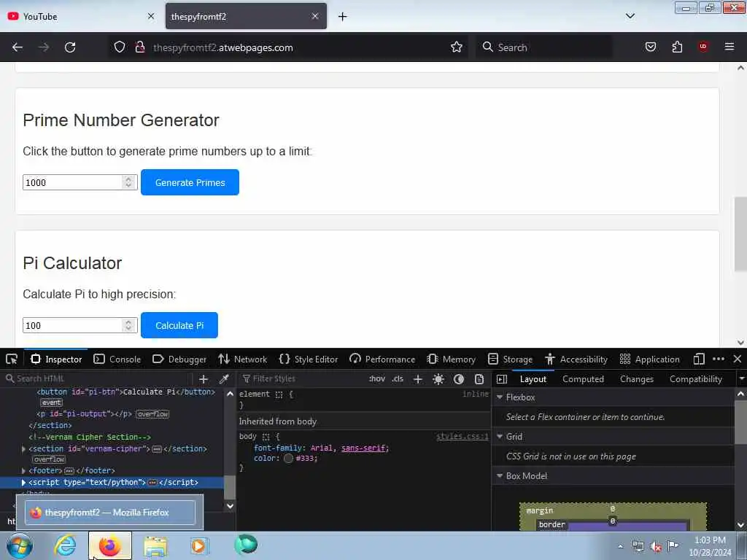Click the overflow badge on pi-output

click(x=152, y=414)
